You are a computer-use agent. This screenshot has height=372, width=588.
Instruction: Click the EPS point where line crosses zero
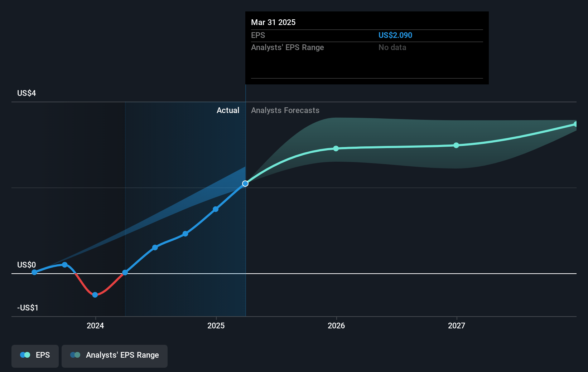coord(125,273)
